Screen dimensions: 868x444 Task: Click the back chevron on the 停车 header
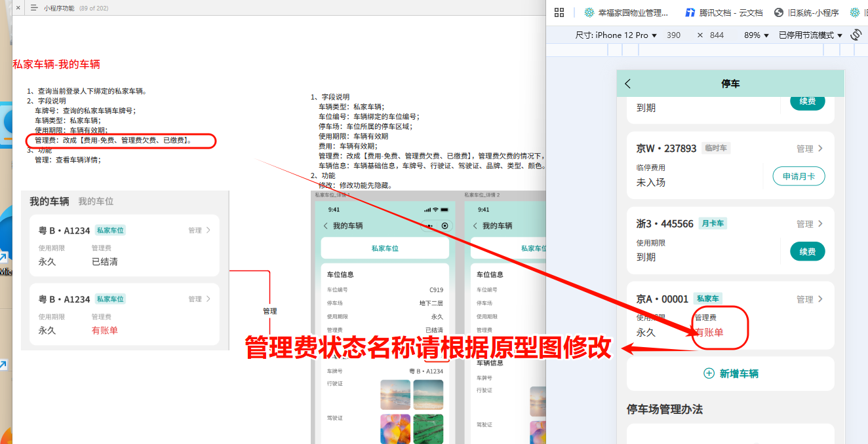pyautogui.click(x=627, y=83)
